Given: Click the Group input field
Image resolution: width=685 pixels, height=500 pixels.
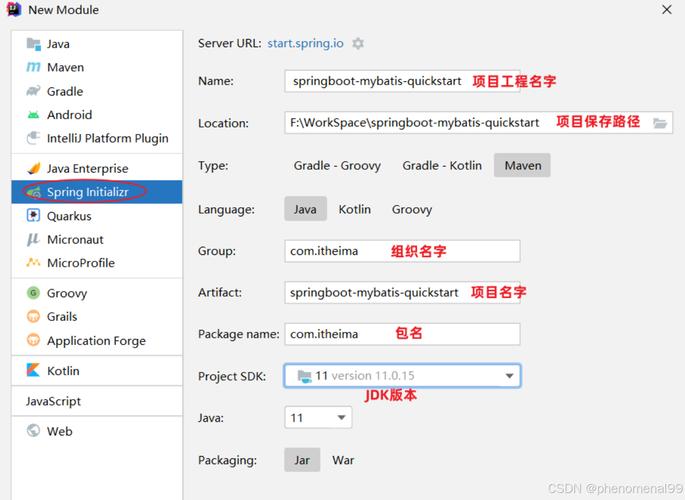Looking at the screenshot, I should (x=402, y=251).
